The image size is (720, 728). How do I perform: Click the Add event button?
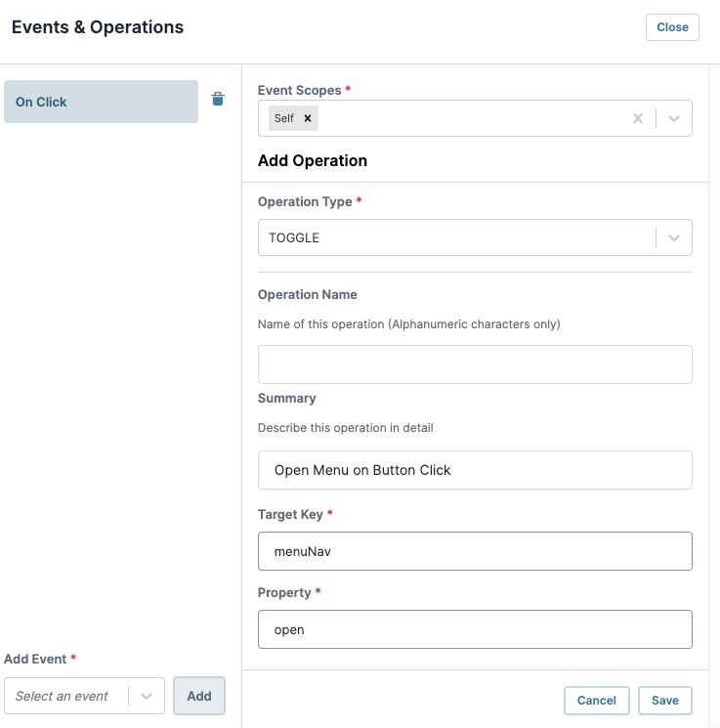click(x=199, y=696)
